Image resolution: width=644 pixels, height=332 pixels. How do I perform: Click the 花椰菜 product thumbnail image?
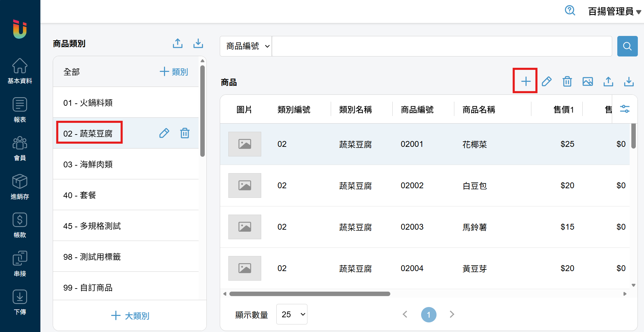(x=244, y=144)
